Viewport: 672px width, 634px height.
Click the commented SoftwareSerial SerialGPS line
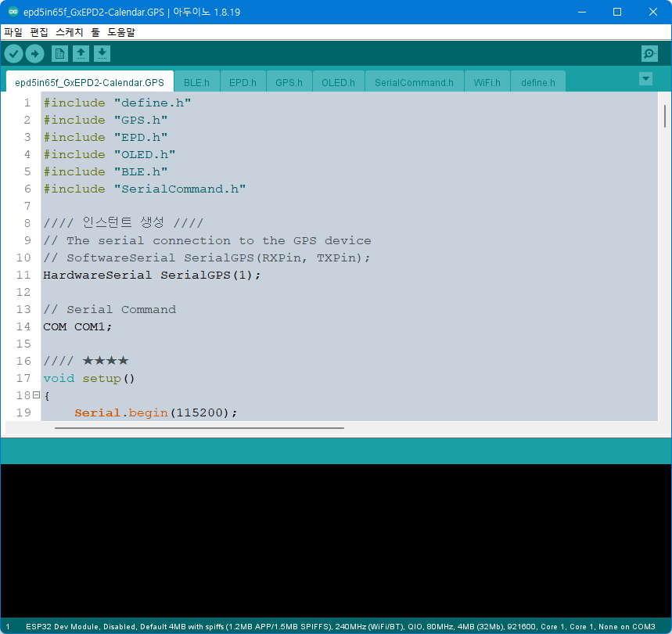(207, 258)
